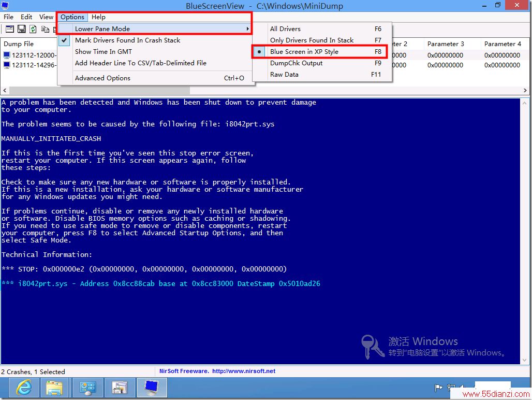The height and width of the screenshot is (400, 532).
Task: Open File Explorer from the taskbar
Action: [54, 388]
